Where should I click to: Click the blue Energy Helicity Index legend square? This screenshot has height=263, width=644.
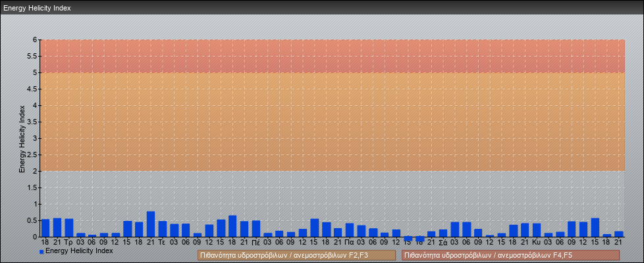[x=41, y=251]
